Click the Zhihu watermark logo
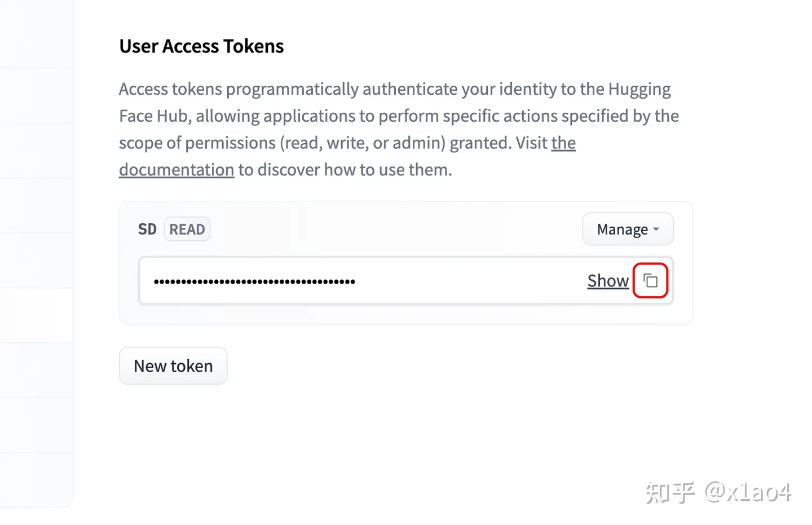This screenshot has height=525, width=812. 670,492
